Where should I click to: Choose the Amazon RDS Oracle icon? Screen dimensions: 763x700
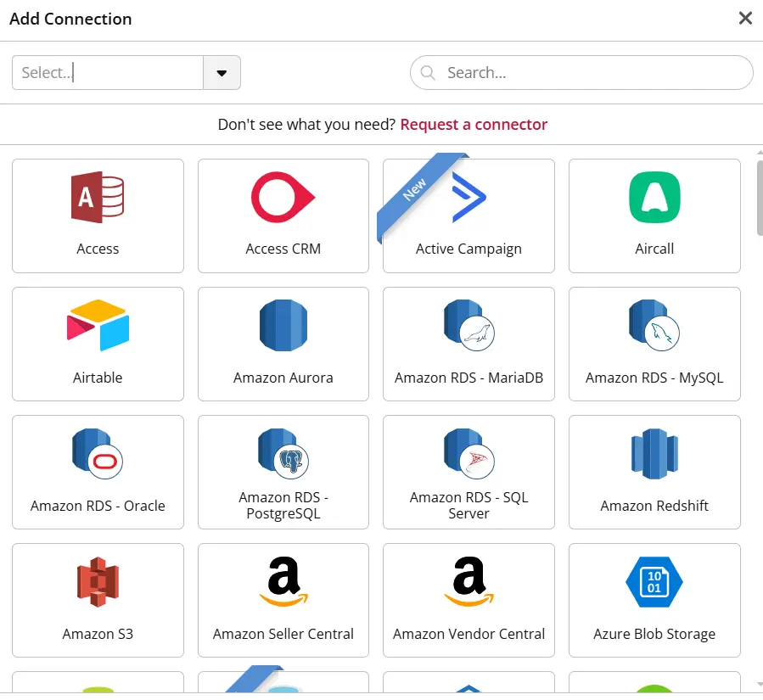[98, 453]
